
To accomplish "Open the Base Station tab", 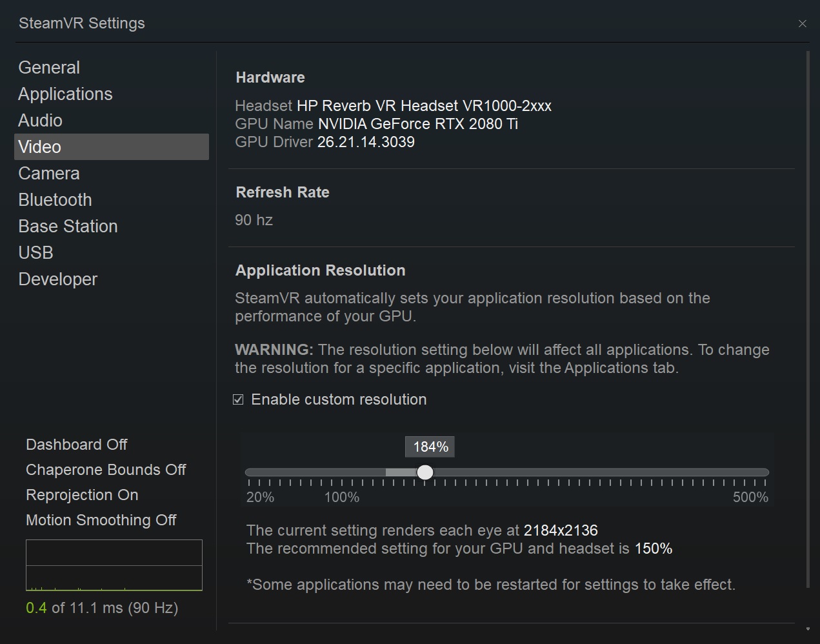I will pyautogui.click(x=68, y=226).
